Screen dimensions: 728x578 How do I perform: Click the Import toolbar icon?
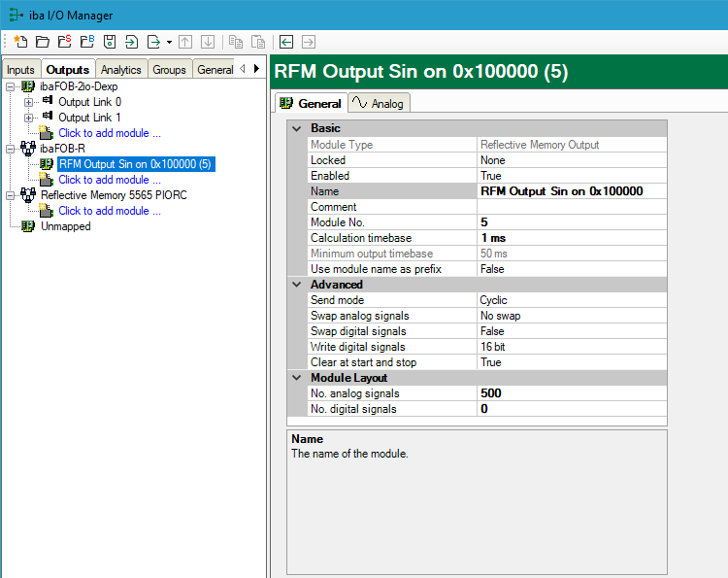pyautogui.click(x=132, y=42)
